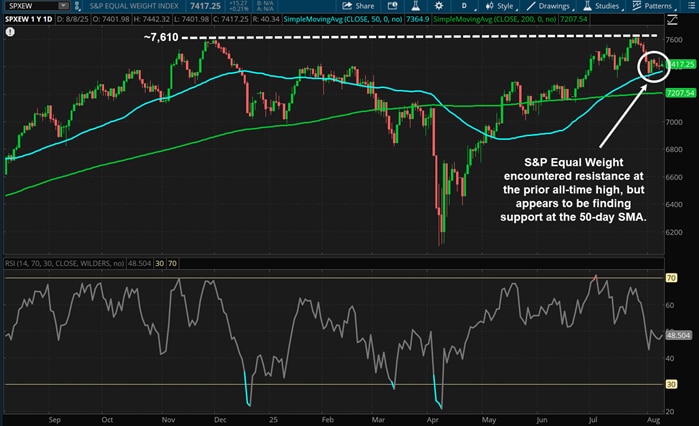Screen dimensions: 699x426
Task: Click SimpleMovingAvg (CLOSE, 200, 0, no) label
Action: [x=494, y=19]
